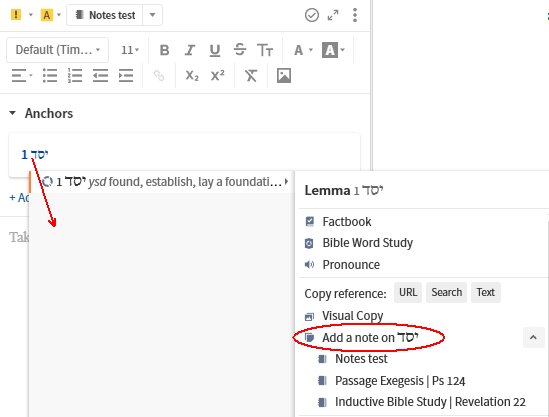Mark the note with the checkmark circle

pos(312,15)
